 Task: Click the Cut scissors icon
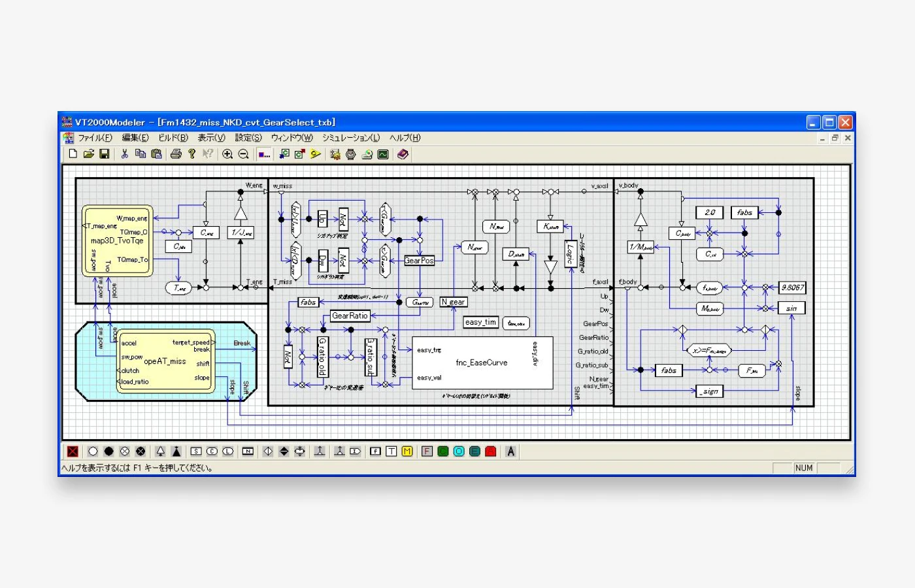(124, 154)
